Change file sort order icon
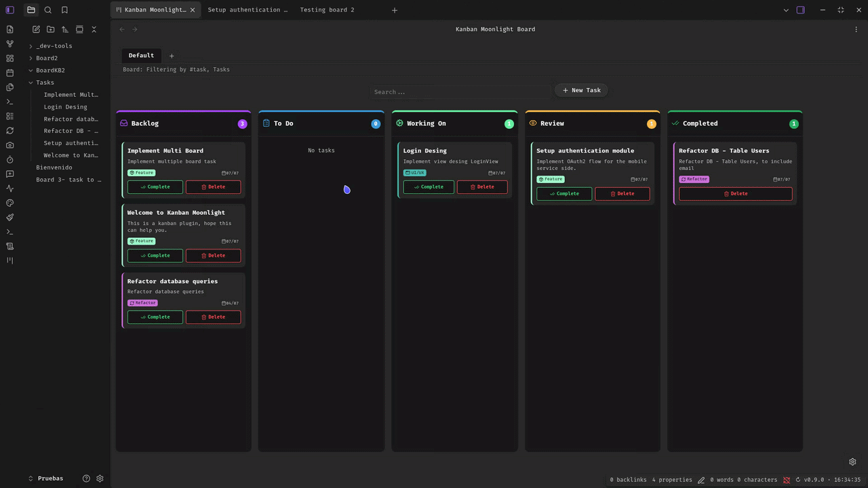 (x=65, y=29)
